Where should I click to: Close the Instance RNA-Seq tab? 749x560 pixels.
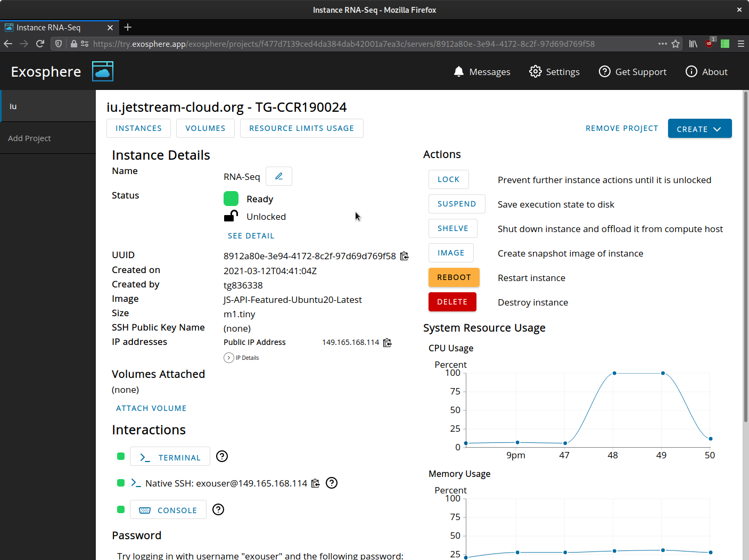coord(110,28)
